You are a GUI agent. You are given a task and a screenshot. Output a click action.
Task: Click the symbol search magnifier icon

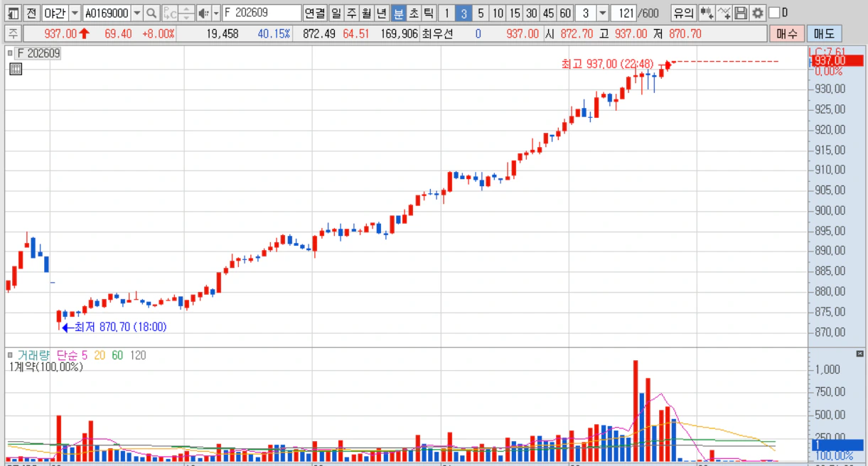(151, 13)
